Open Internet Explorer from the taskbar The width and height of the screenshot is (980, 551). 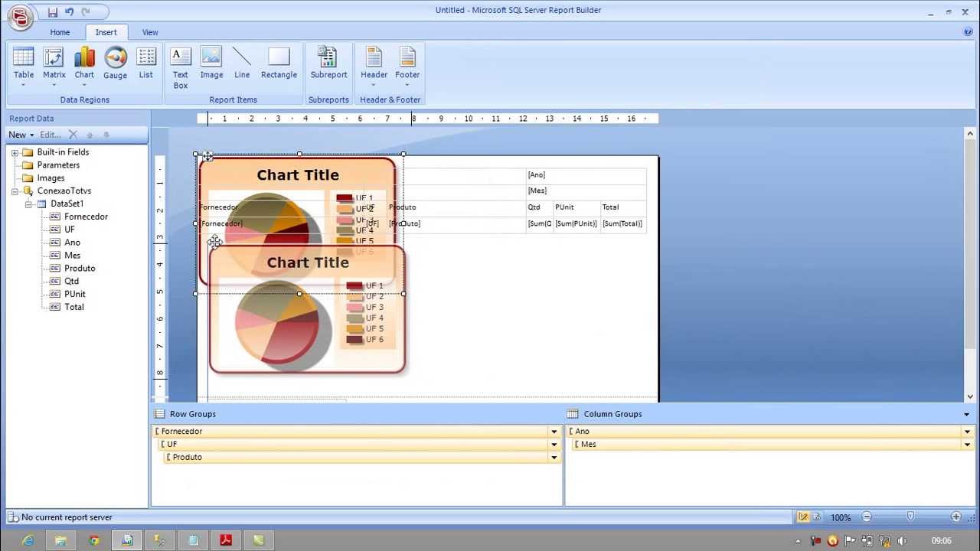tap(28, 540)
